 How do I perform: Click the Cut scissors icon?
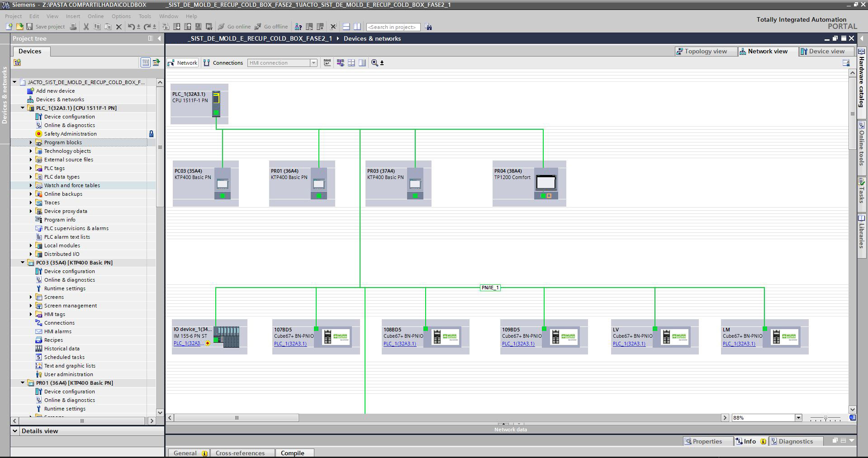pos(86,27)
